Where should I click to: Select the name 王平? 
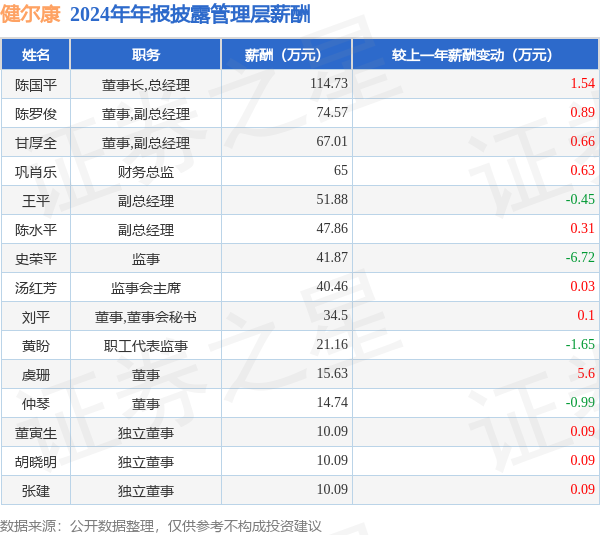coord(36,201)
